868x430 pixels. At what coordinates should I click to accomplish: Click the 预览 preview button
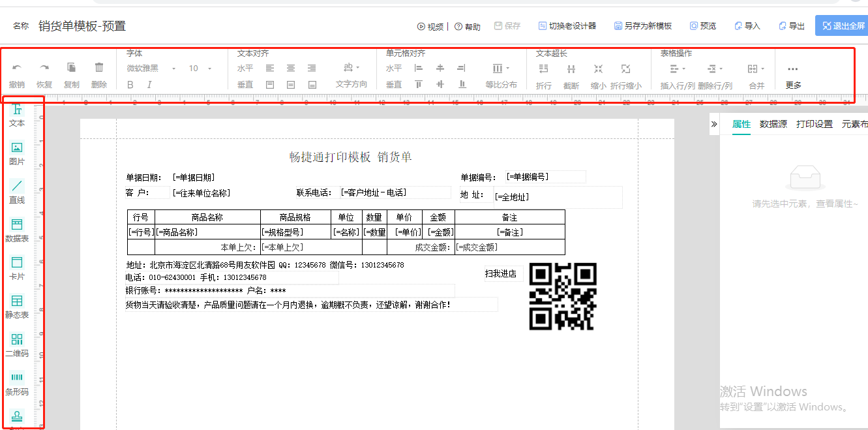pos(702,26)
